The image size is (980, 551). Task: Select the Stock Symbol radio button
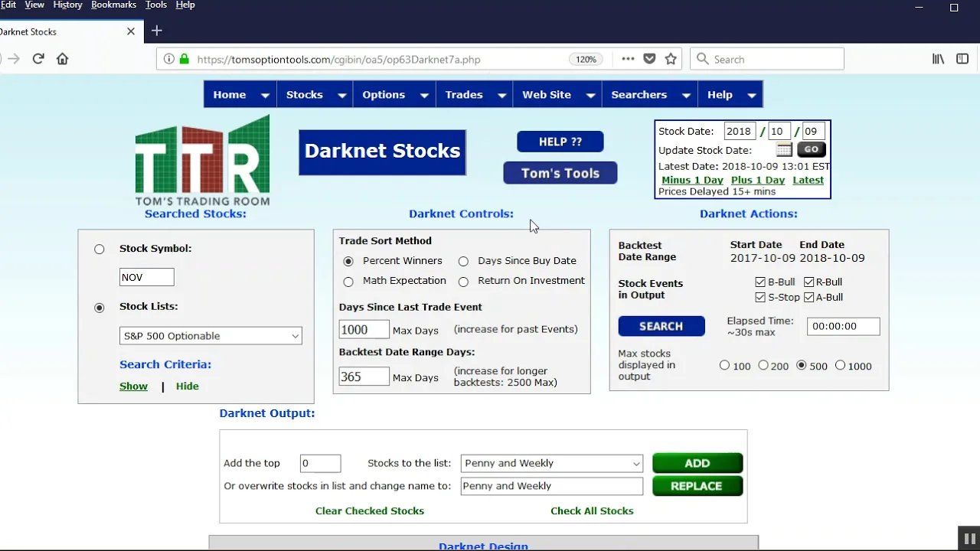click(x=100, y=249)
